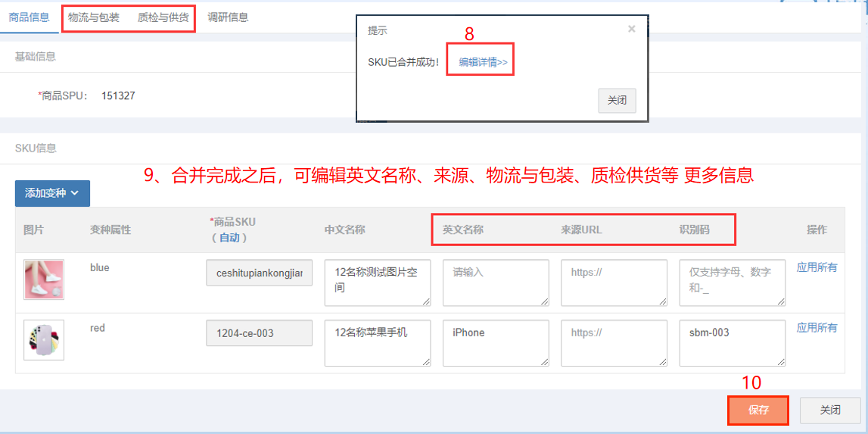The width and height of the screenshot is (868, 434).
Task: Open the 物流与包装 tab
Action: click(x=94, y=17)
